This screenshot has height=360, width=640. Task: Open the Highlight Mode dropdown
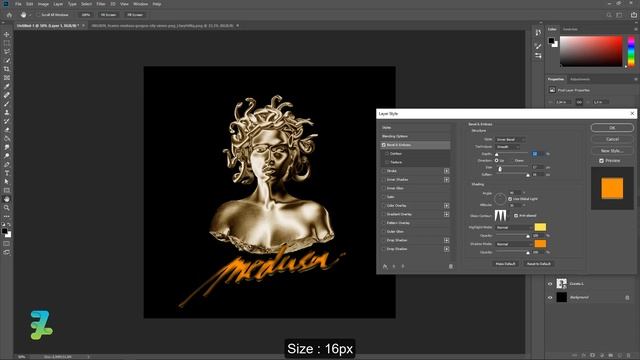click(x=514, y=227)
